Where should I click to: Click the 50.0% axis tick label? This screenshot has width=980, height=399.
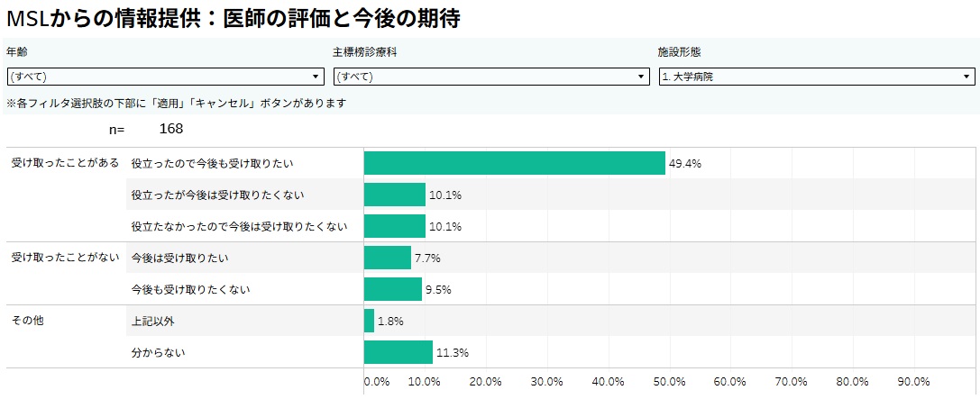pyautogui.click(x=670, y=381)
